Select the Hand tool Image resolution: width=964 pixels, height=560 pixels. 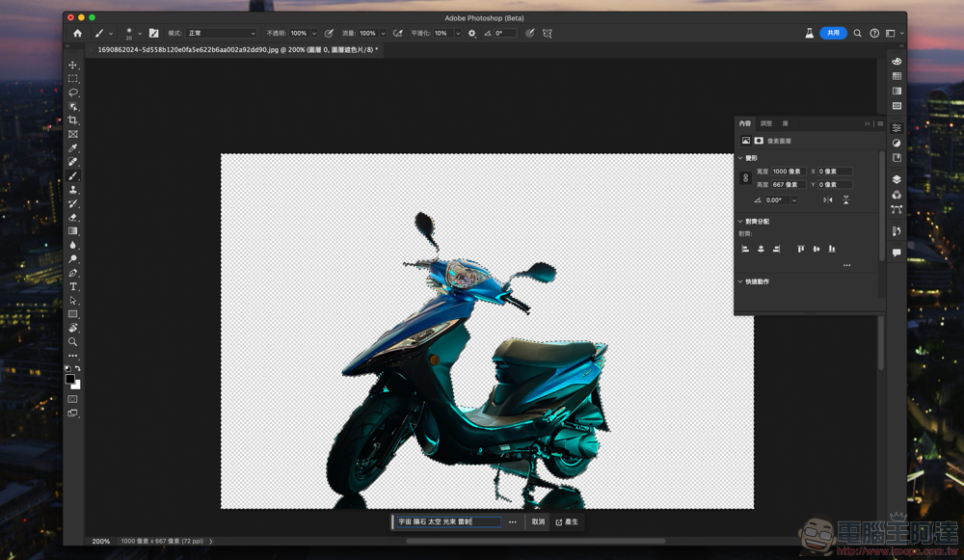72,329
